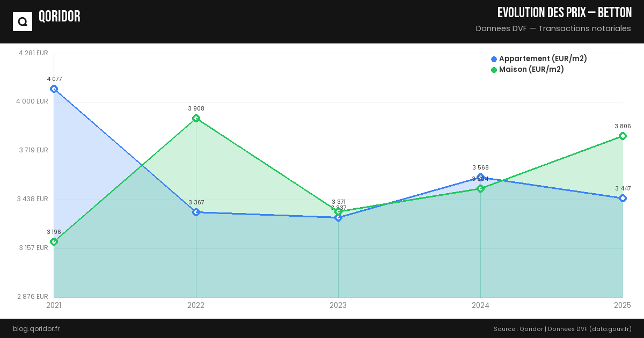The width and height of the screenshot is (644, 338).
Task: Click the 2025 Maison marker at 3 806
Action: 623,136
